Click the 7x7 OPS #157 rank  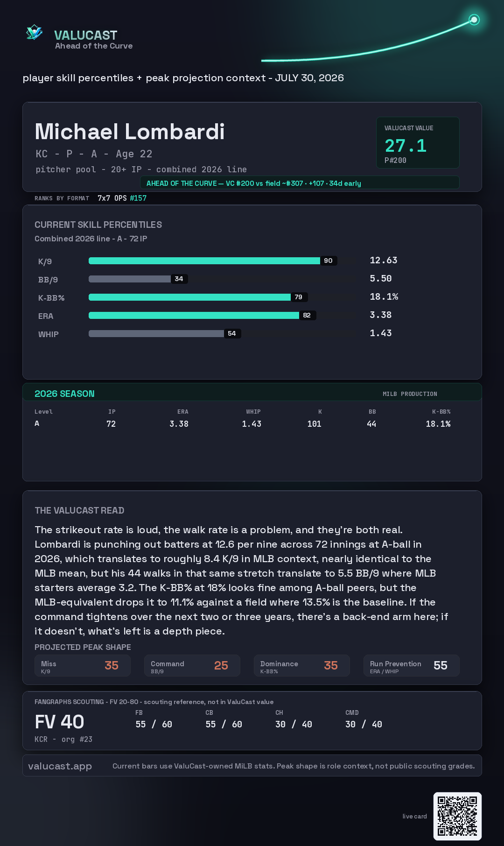click(122, 198)
